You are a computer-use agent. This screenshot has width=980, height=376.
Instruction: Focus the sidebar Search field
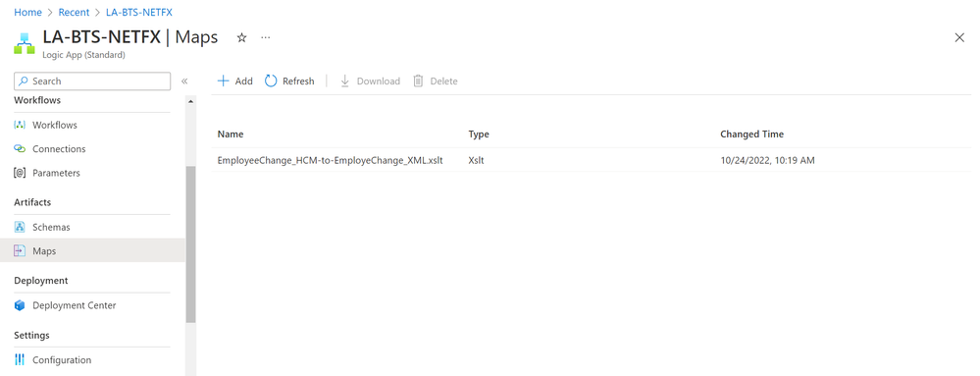(x=92, y=81)
